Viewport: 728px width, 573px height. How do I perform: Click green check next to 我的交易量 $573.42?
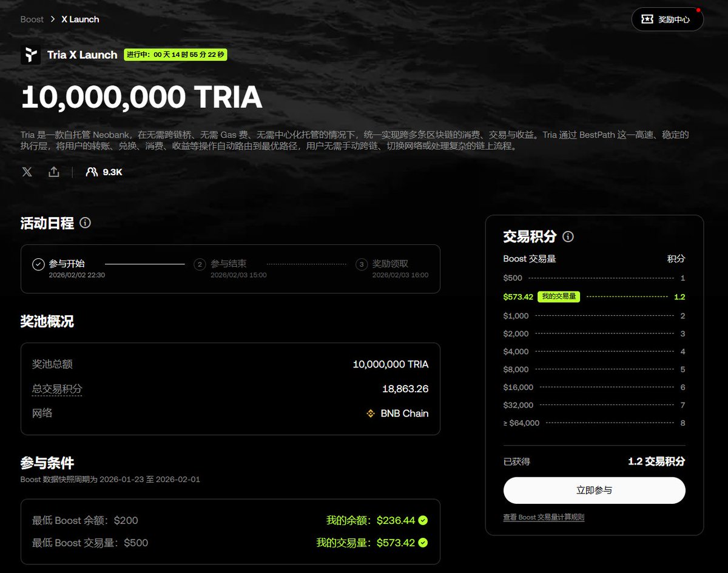pos(423,543)
